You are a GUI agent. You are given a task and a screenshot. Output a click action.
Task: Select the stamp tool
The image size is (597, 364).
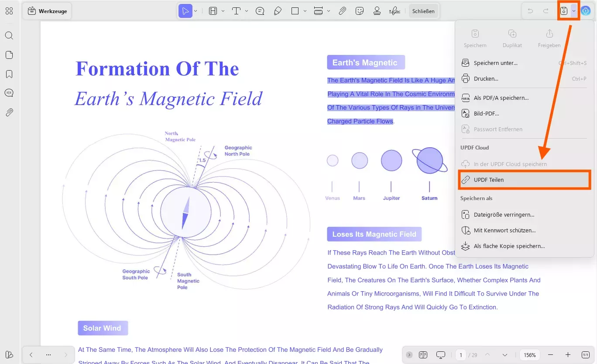pyautogui.click(x=377, y=11)
